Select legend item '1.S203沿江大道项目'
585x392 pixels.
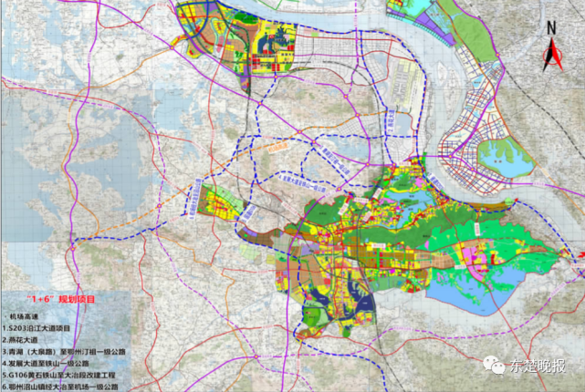click(37, 328)
